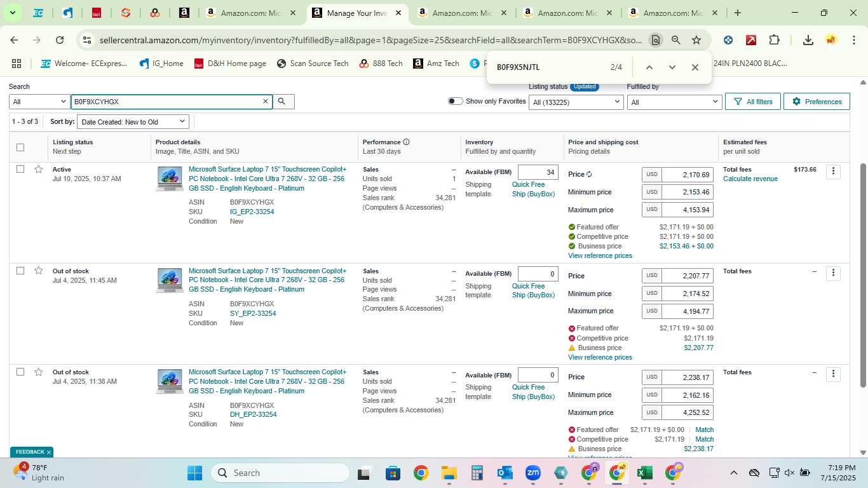This screenshot has width=868, height=488.
Task: Click Calculate revenue link
Action: click(x=750, y=179)
